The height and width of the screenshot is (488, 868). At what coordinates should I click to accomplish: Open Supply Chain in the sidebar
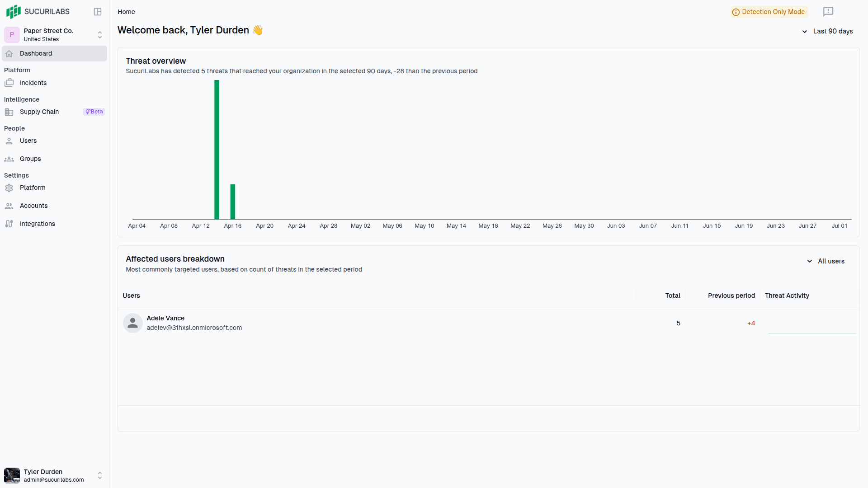click(x=54, y=112)
